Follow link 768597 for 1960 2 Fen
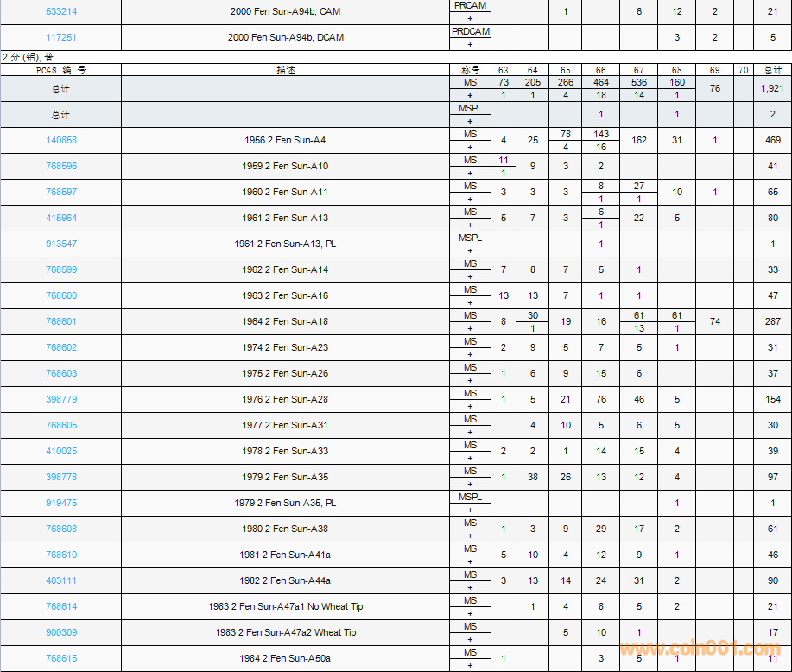This screenshot has width=792, height=672. (x=60, y=192)
